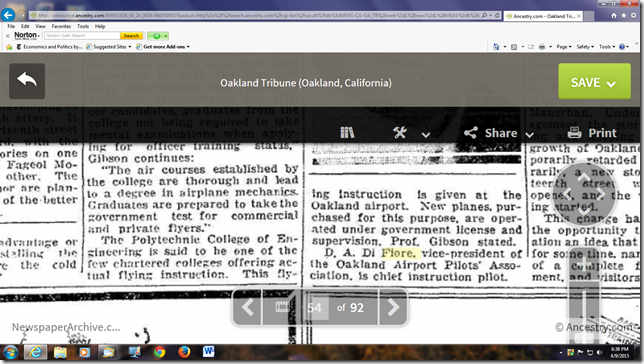
Task: Click Get more Add-ons link
Action: 163,47
